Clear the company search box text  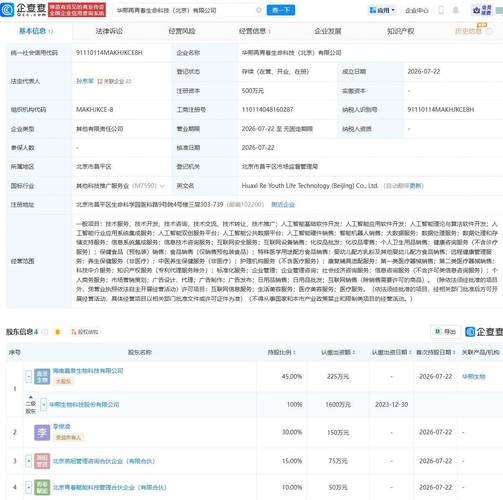258,10
